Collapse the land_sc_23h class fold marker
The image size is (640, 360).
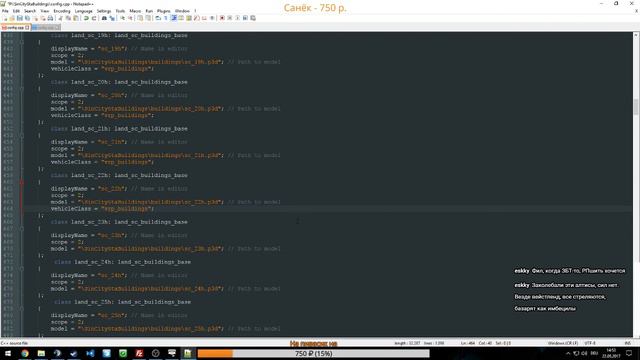point(22,229)
